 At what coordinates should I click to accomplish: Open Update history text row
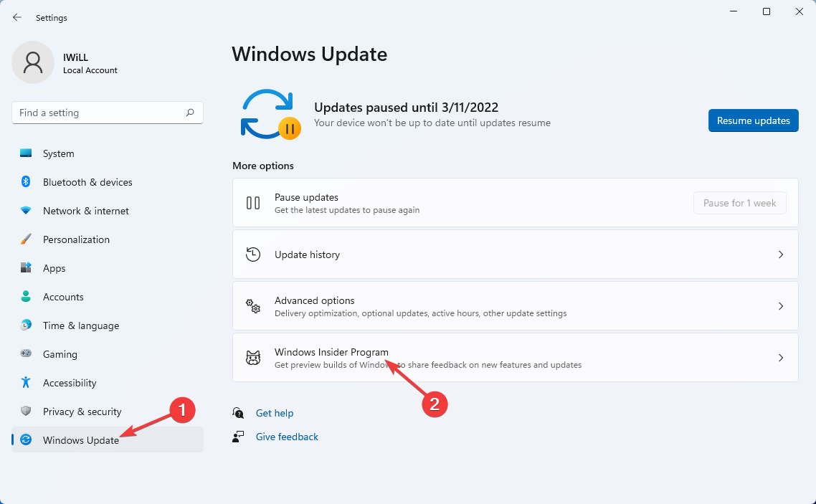(x=516, y=255)
